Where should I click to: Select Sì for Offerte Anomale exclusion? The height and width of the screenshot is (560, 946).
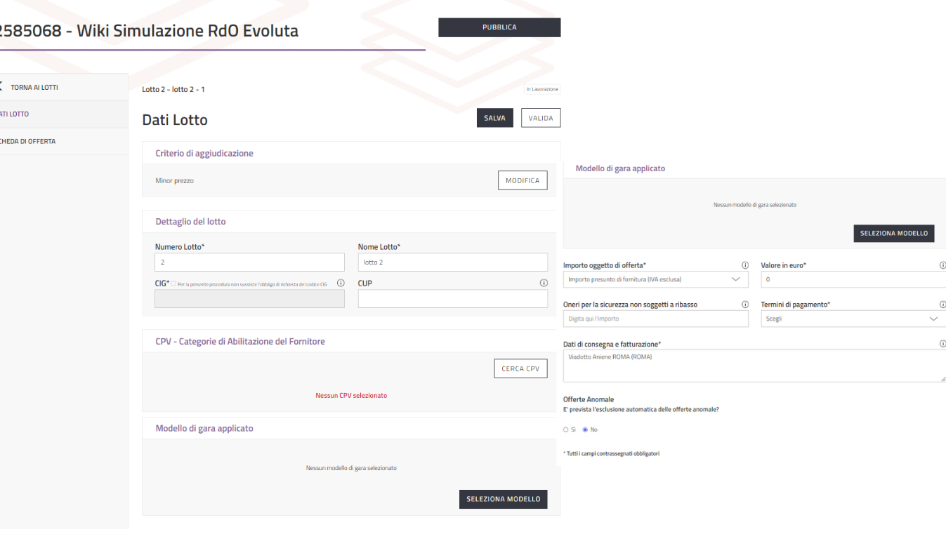pyautogui.click(x=566, y=429)
